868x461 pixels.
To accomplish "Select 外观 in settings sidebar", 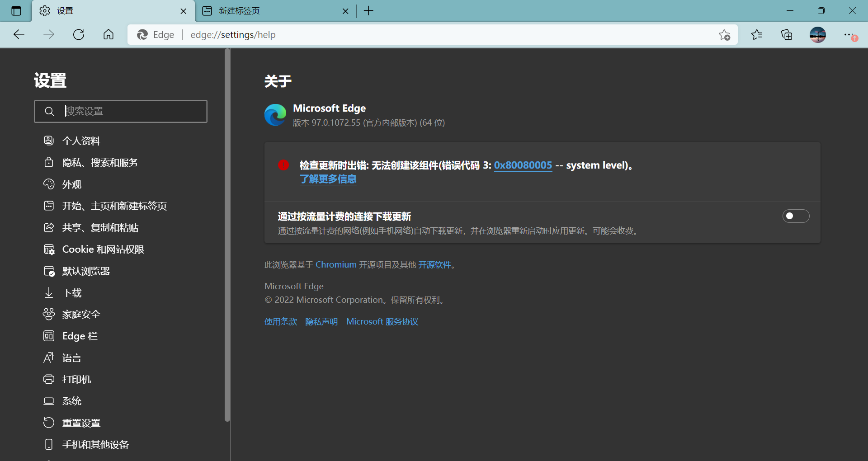I will coord(71,184).
